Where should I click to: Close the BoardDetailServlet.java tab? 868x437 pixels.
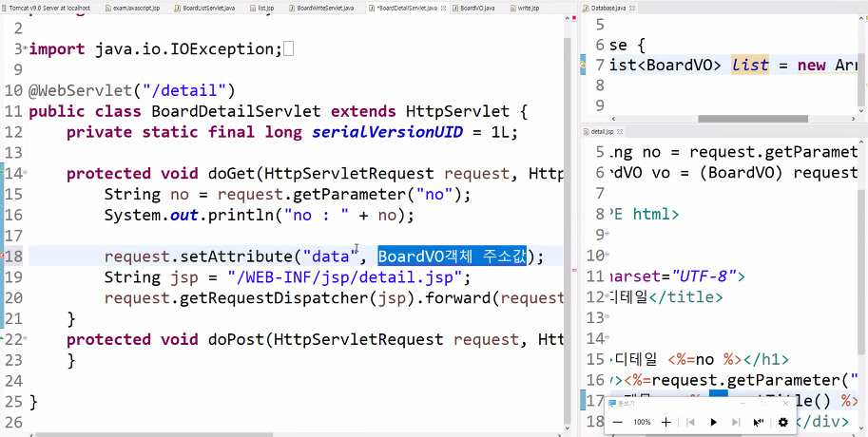(444, 9)
